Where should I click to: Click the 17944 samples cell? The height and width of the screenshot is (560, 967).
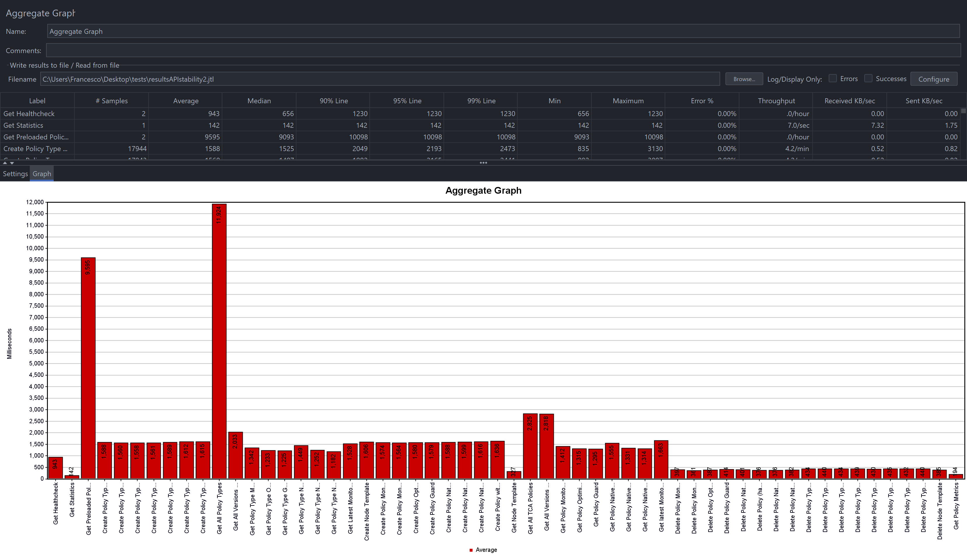point(111,148)
